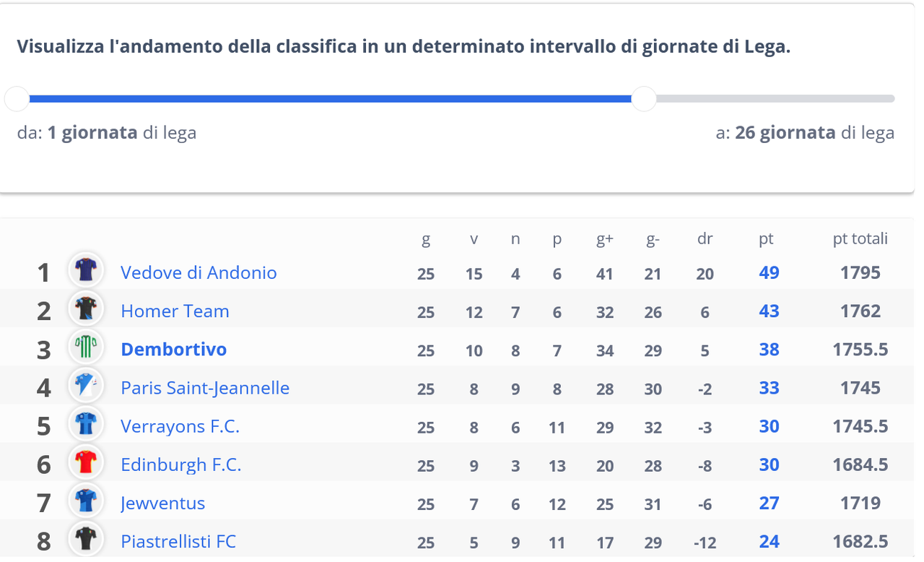Click the Vedove di Andonio jersey icon

[x=86, y=270]
